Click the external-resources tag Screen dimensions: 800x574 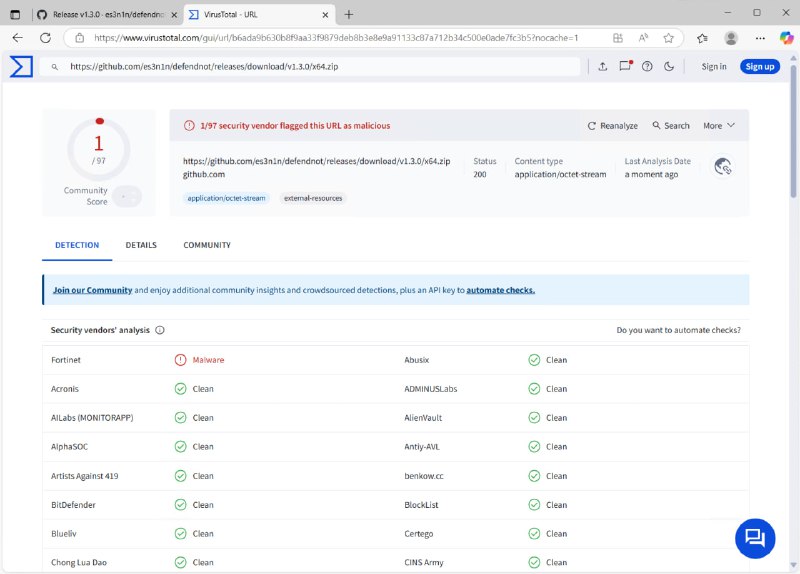(313, 198)
